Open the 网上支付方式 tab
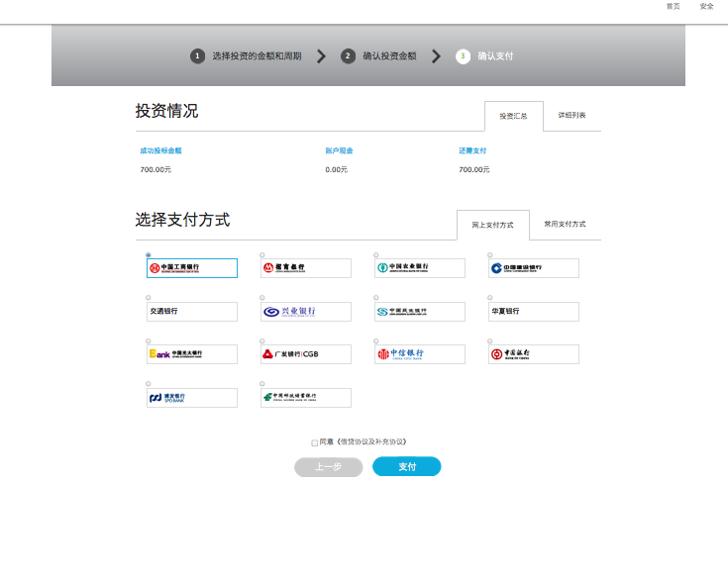Viewport: 728px width, 578px height. (x=492, y=226)
